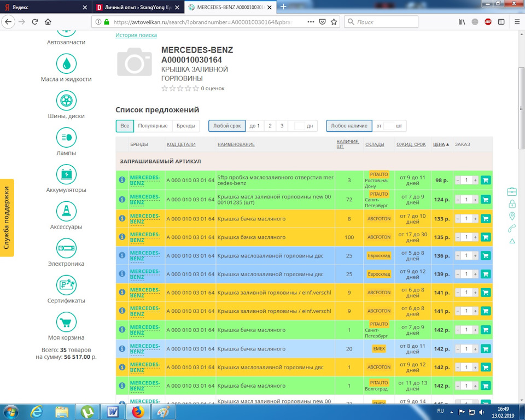This screenshot has height=420, width=525.
Task: Click the map pin icon in right sidebar
Action: [x=512, y=216]
